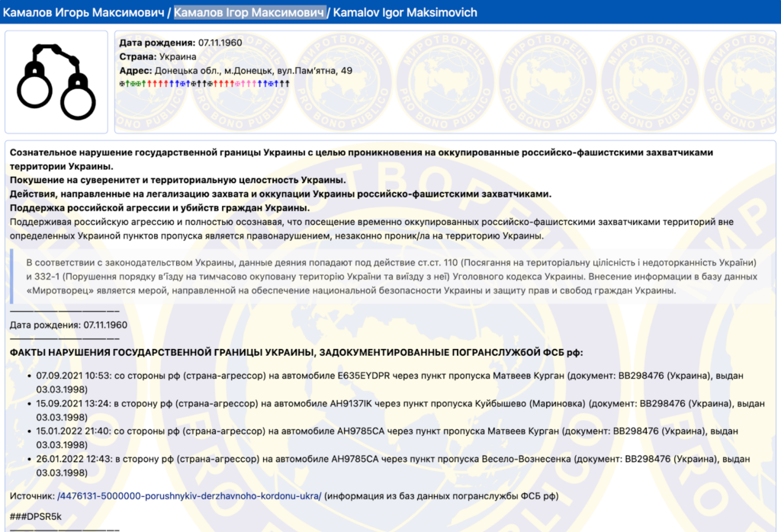Click the highlighted Ukrainian name in the header

pos(249,12)
